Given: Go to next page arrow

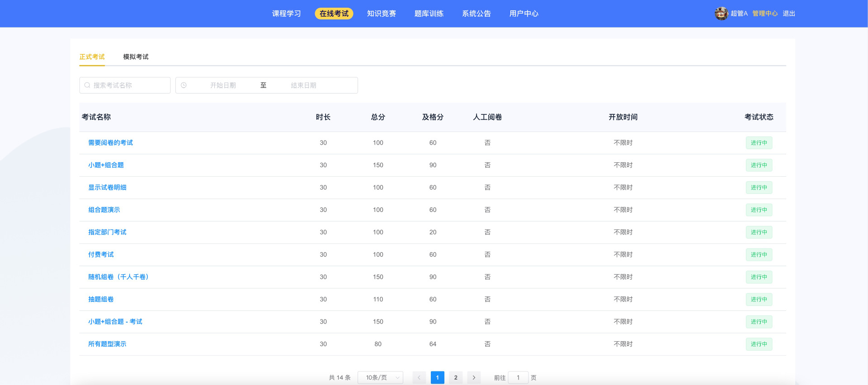Looking at the screenshot, I should (x=474, y=377).
